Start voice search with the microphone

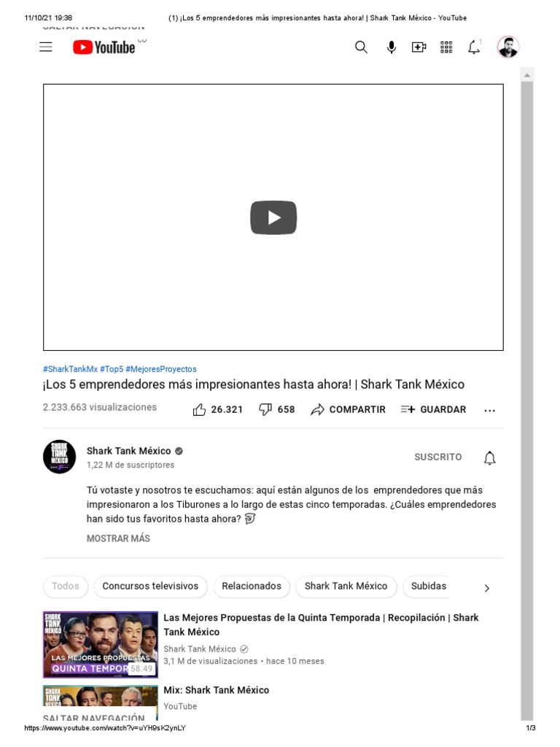point(392,47)
